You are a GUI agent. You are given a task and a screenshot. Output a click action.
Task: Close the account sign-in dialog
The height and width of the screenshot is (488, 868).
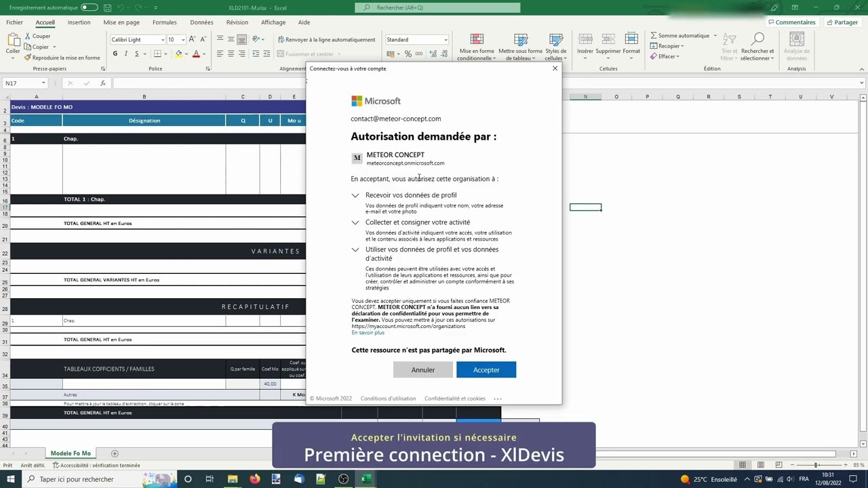click(555, 68)
